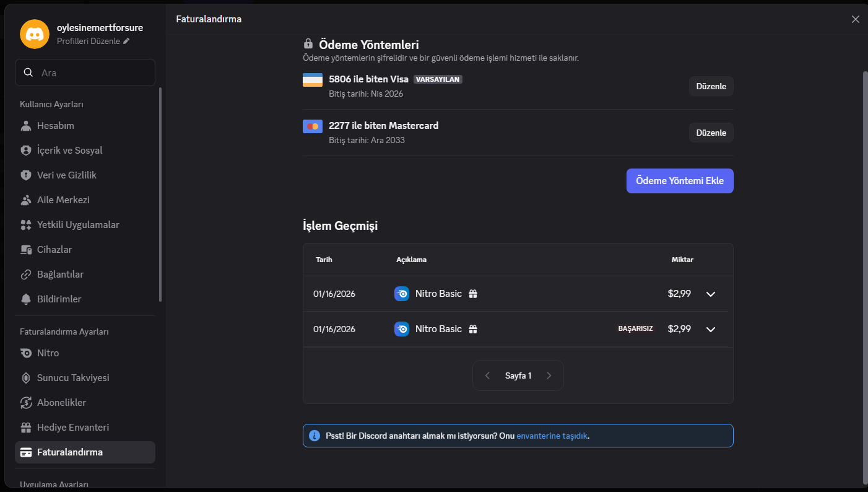This screenshot has height=492, width=868.
Task: Click Nitro Basic icon in the BAŞARISIZ row
Action: (x=402, y=329)
